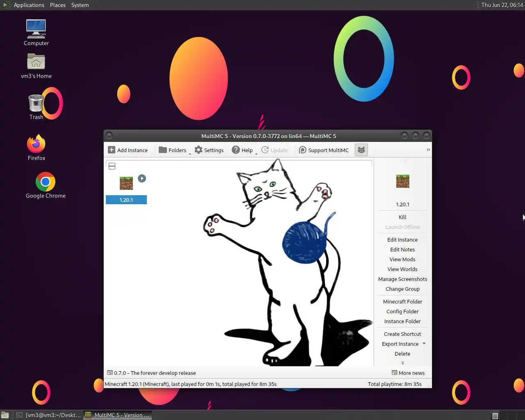525x420 pixels.
Task: Click the news icon beside 0.7.0 headline
Action: tap(110, 373)
